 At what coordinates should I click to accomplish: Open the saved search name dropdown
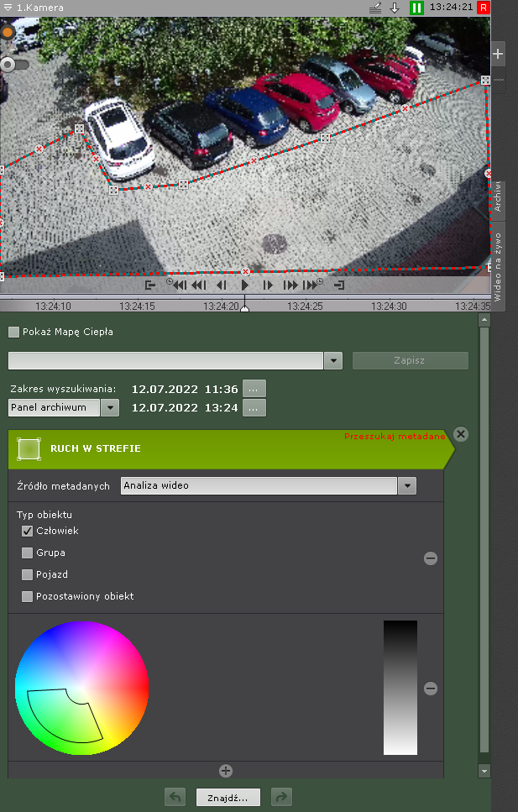pyautogui.click(x=333, y=360)
